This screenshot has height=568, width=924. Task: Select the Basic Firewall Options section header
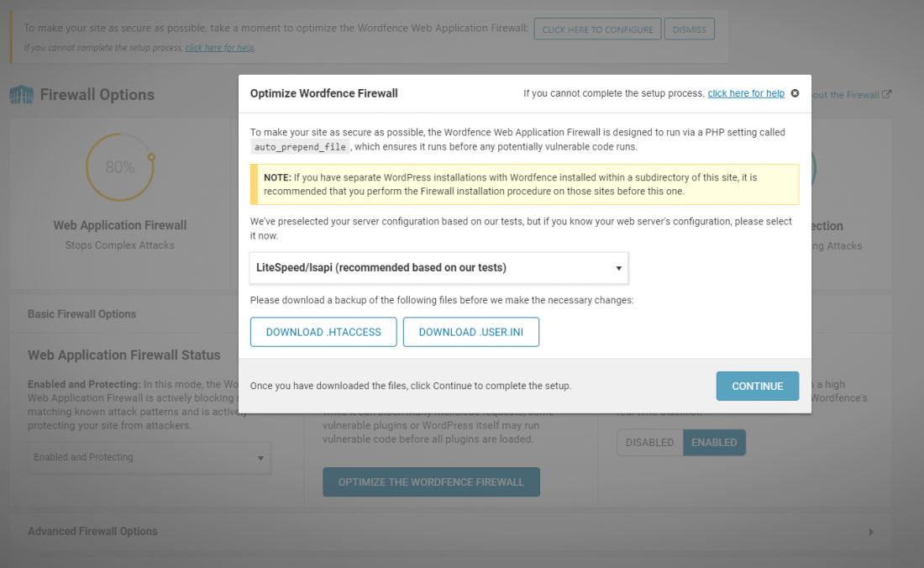point(82,314)
